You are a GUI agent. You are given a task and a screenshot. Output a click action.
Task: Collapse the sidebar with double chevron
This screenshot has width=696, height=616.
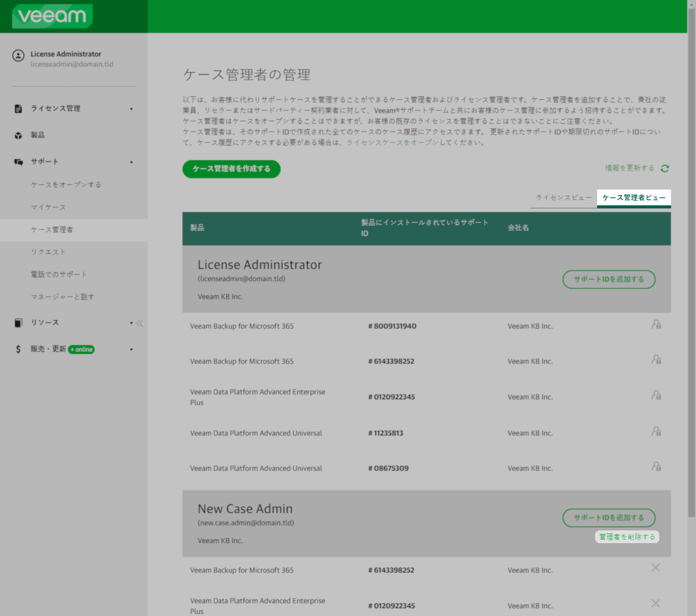[x=140, y=323]
